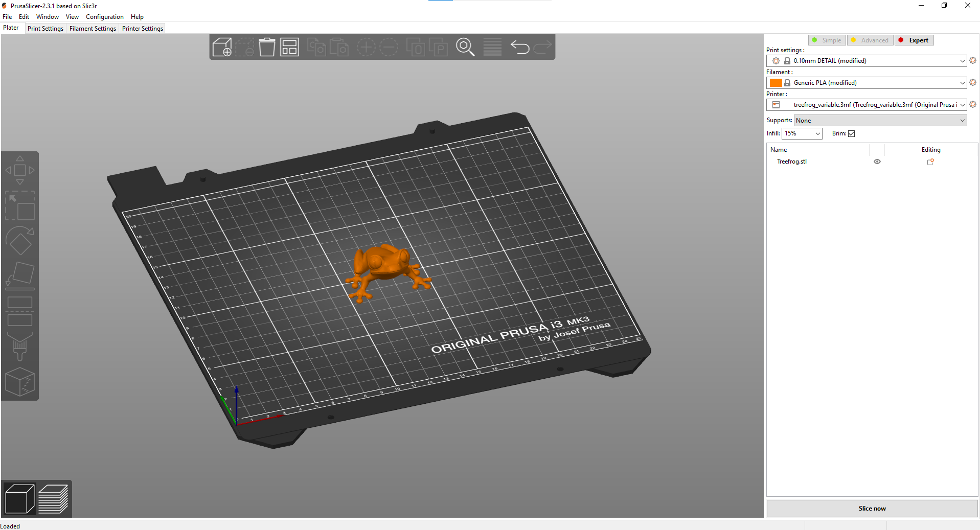Click the Split to parts icon
This screenshot has height=530, width=980.
pos(438,47)
